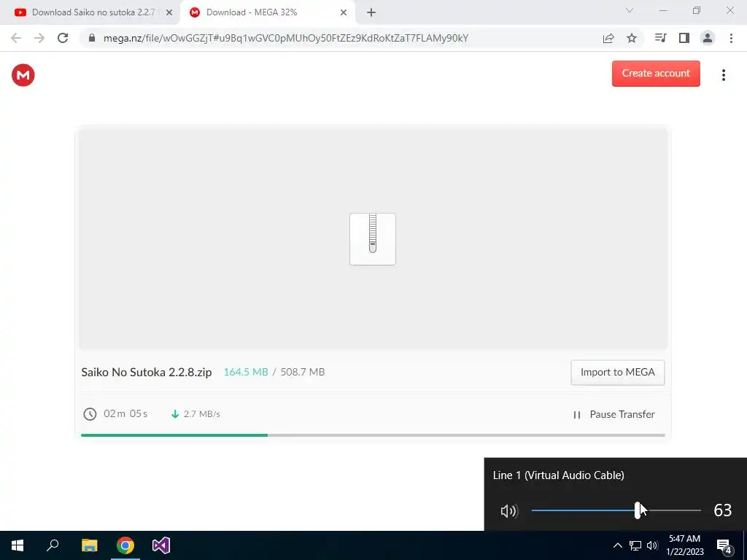
Task: Click the Chrome taskbar icon
Action: [125, 545]
